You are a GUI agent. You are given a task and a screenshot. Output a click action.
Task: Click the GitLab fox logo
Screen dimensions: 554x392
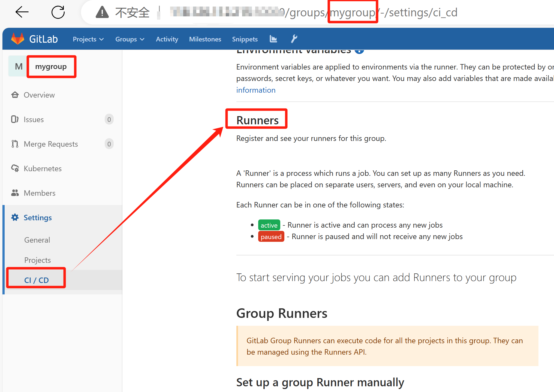(18, 39)
